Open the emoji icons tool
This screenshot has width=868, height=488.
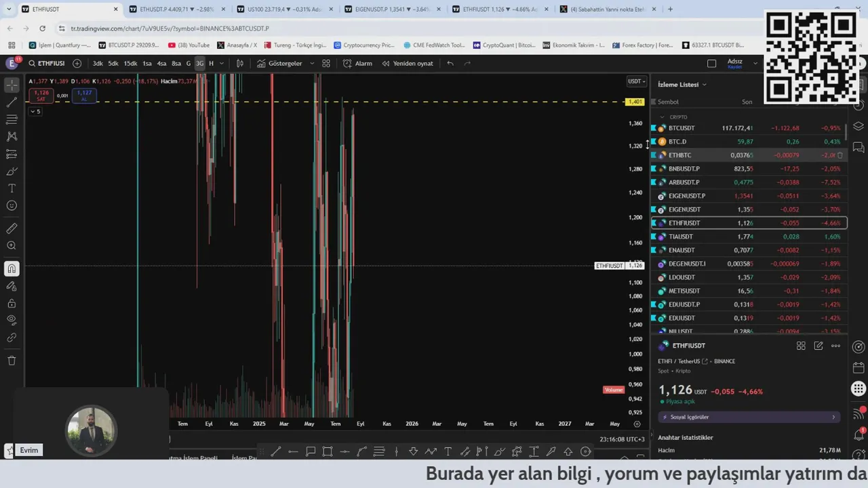(12, 205)
